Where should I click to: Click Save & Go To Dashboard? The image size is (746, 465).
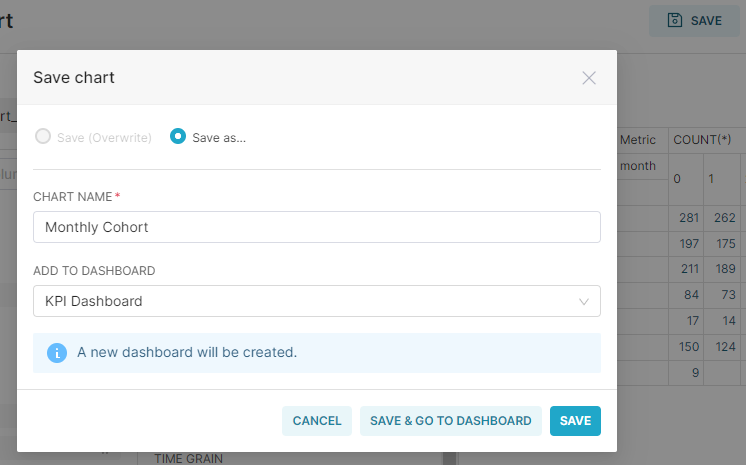[x=451, y=421]
